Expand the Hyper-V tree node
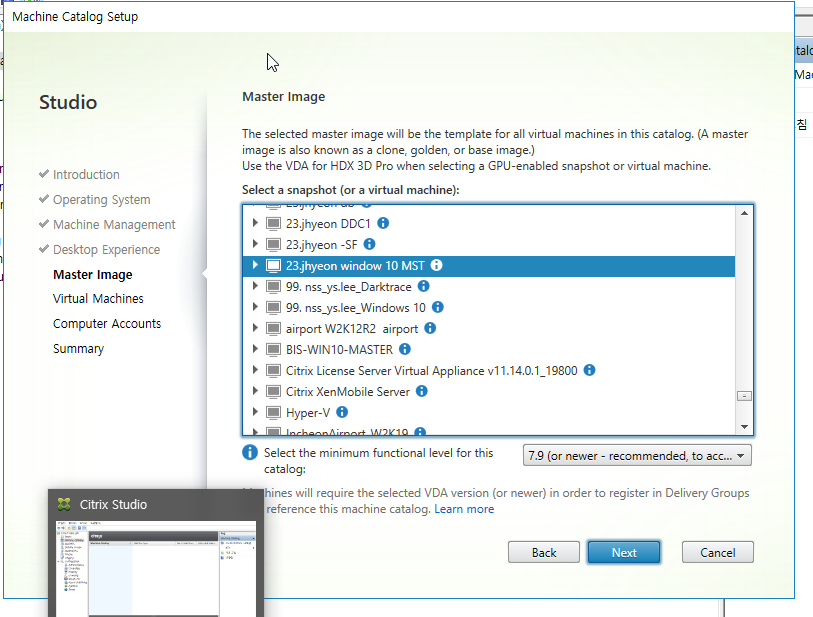Screen dimensions: 813x617 (x=255, y=412)
